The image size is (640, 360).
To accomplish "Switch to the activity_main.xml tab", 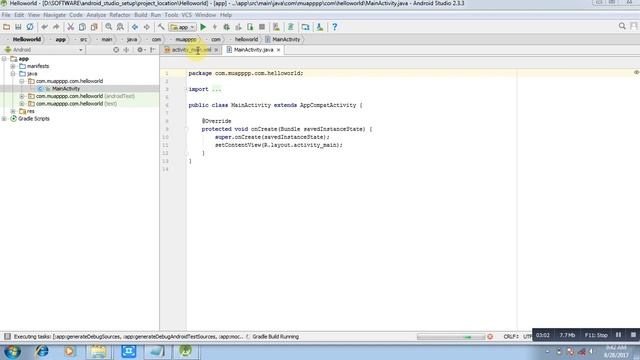I will [x=191, y=50].
